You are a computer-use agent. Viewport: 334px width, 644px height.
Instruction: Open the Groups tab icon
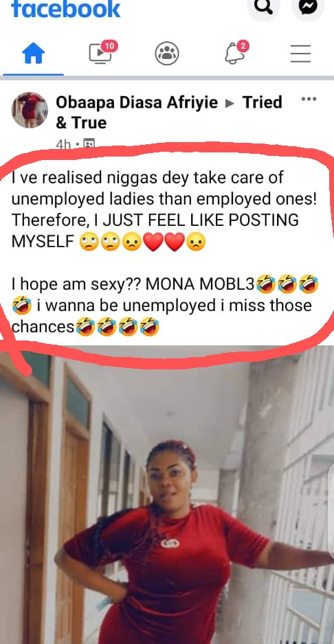pos(167,54)
